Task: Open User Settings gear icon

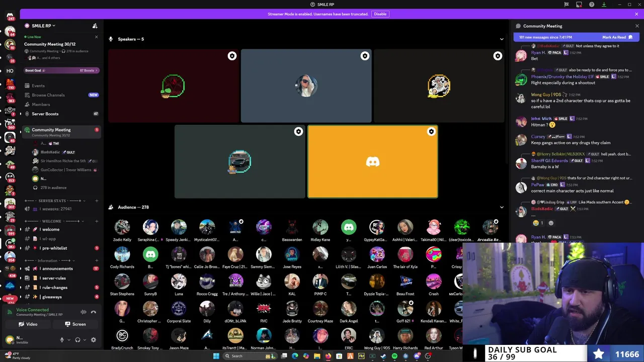Action: pos(93,340)
